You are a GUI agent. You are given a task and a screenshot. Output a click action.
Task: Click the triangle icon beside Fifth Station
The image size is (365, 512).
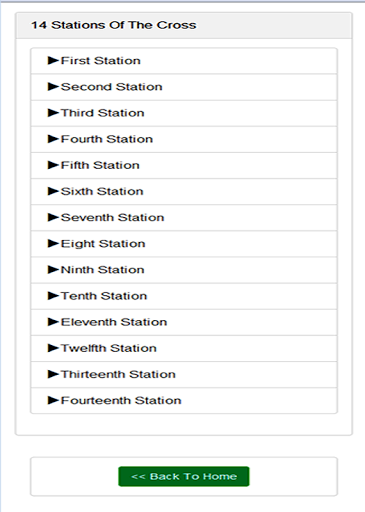[x=53, y=165]
